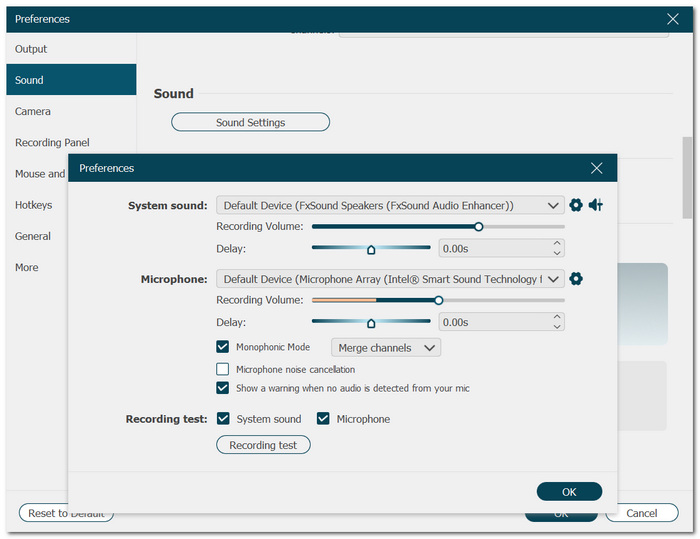Confirm with the inner dialog OK button

[x=569, y=492]
